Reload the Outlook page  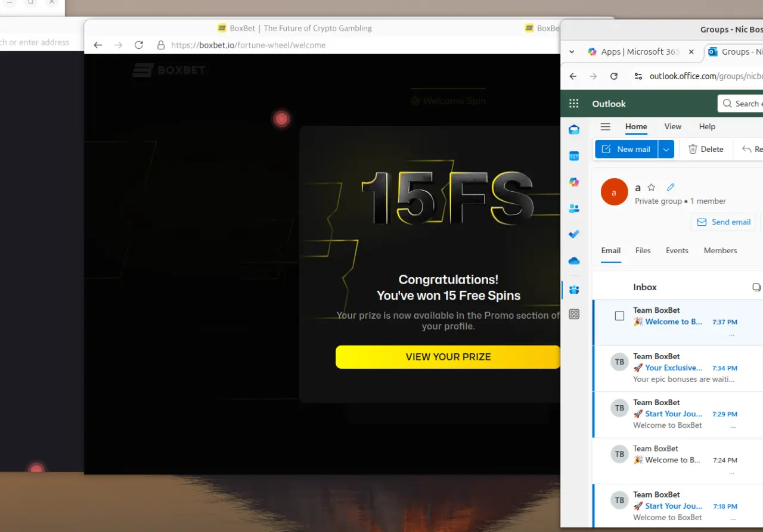[x=614, y=76]
